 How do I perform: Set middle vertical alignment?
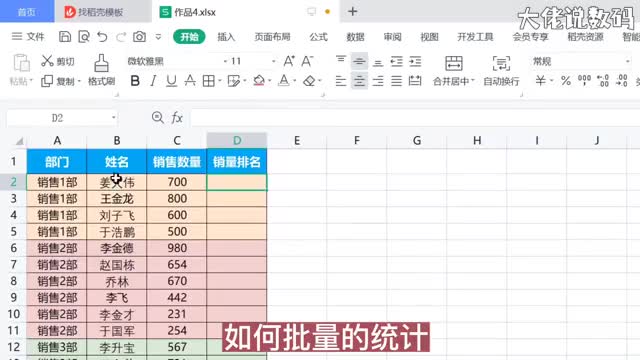click(x=359, y=61)
